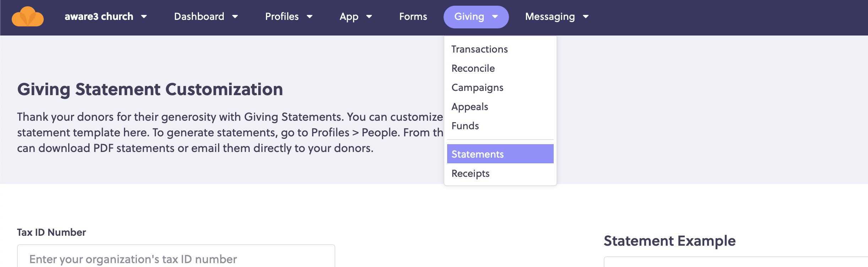
Task: Click the Giving tab label
Action: tap(469, 17)
